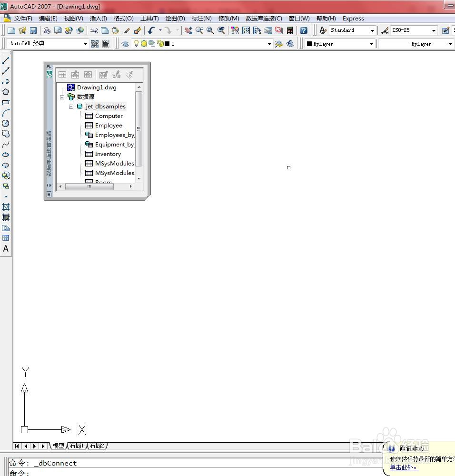Toggle layer 0 lock padlock icon
455x476 pixels.
pos(160,44)
